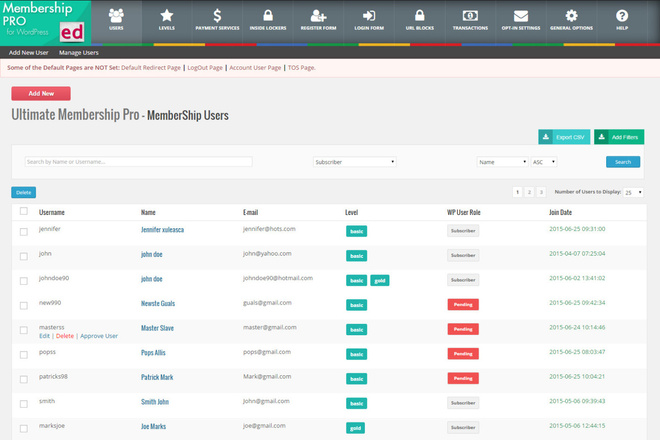The width and height of the screenshot is (660, 440).
Task: Click email jennifer@hots.com
Action: tap(269, 229)
